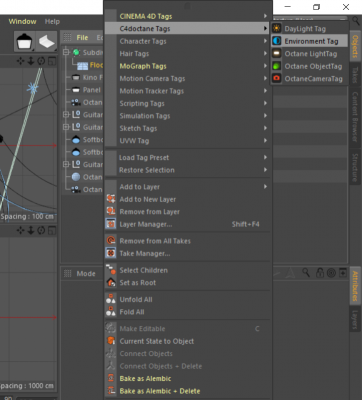This screenshot has width=362, height=400.
Task: Click the red OctaneCameraTag icon
Action: pos(277,78)
